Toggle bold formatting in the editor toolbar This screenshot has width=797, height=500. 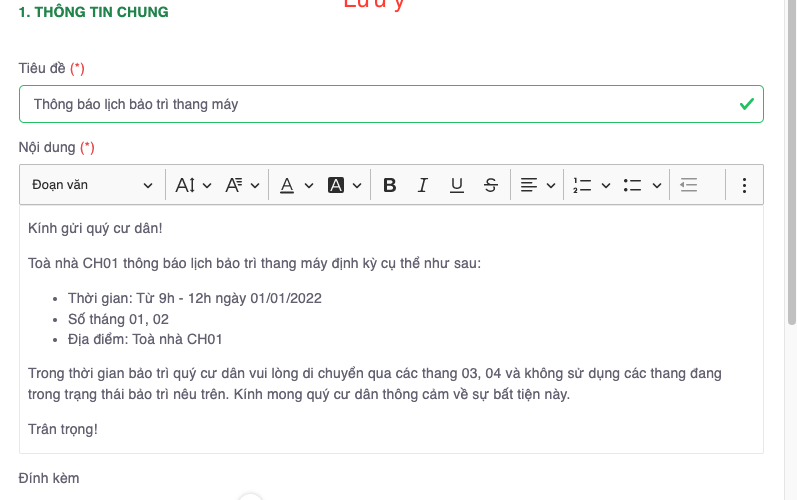pyautogui.click(x=390, y=185)
